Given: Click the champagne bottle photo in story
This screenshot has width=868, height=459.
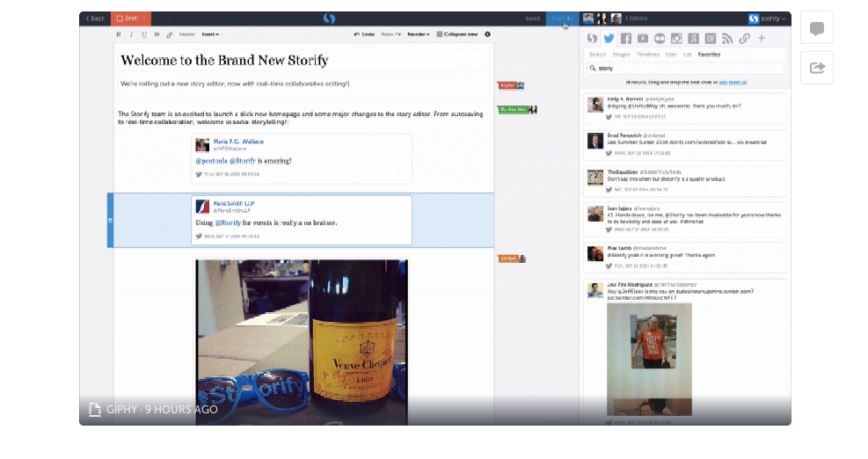Looking at the screenshot, I should 302,342.
